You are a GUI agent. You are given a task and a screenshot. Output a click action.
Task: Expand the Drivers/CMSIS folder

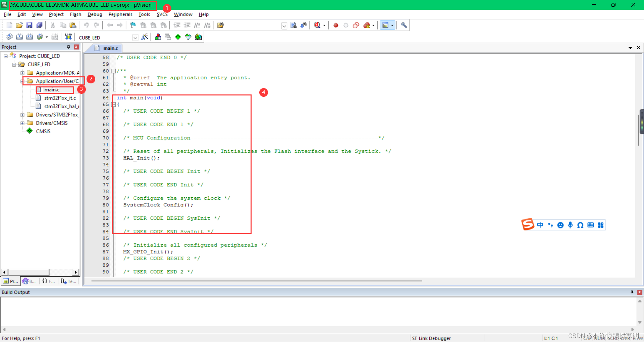click(x=22, y=123)
